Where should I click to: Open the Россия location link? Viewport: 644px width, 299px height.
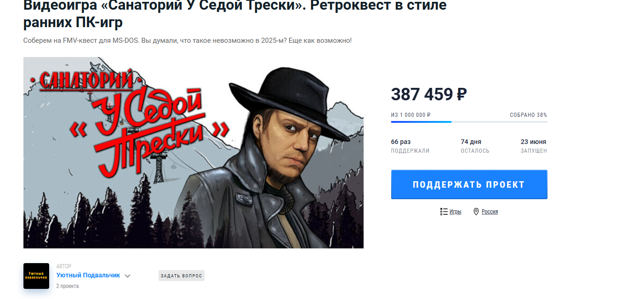click(490, 212)
